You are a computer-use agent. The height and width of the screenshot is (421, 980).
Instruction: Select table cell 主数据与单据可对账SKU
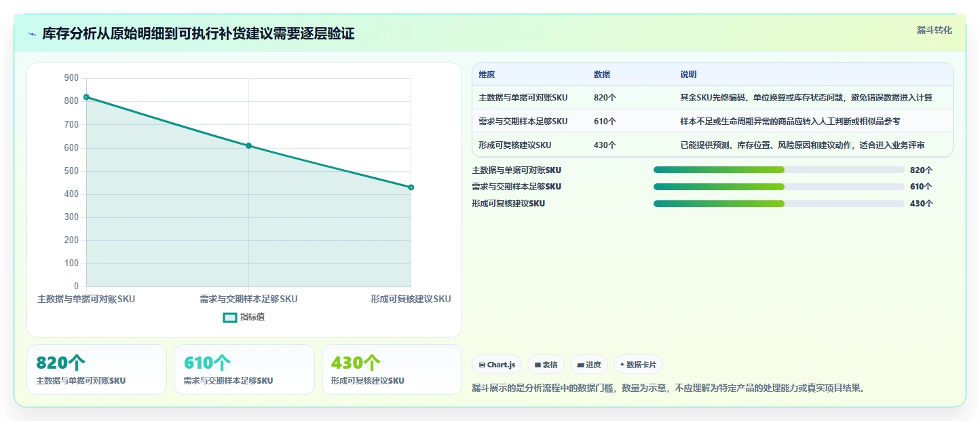point(523,98)
